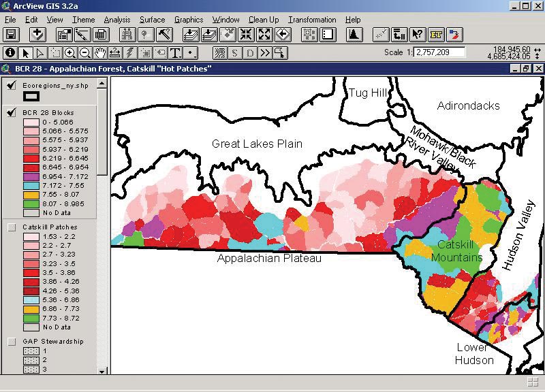Enable the Catskill Patches theme checkbox
Image resolution: width=545 pixels, height=392 pixels.
[12, 227]
